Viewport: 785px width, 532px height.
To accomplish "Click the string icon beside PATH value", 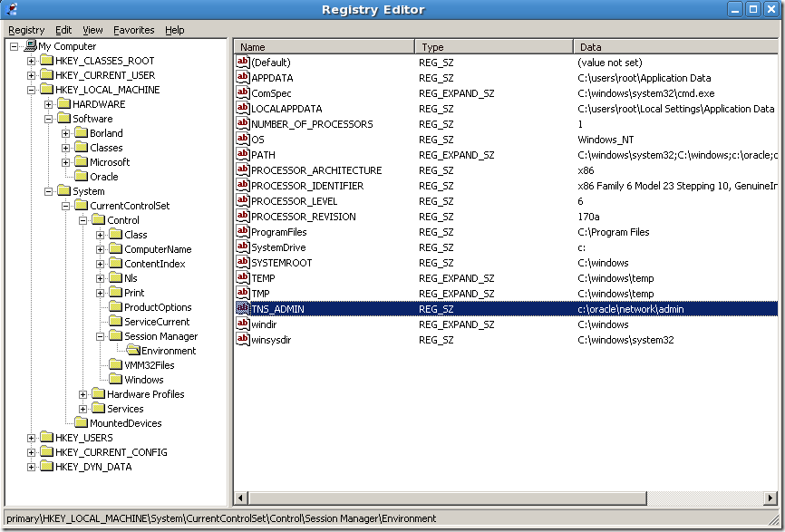I will pos(243,155).
